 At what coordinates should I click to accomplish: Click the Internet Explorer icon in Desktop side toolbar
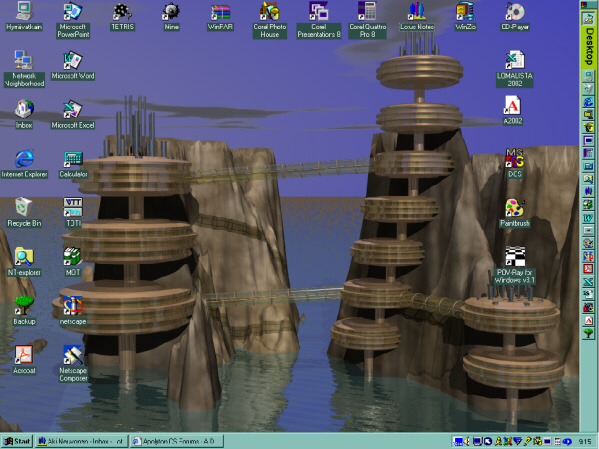pyautogui.click(x=588, y=102)
